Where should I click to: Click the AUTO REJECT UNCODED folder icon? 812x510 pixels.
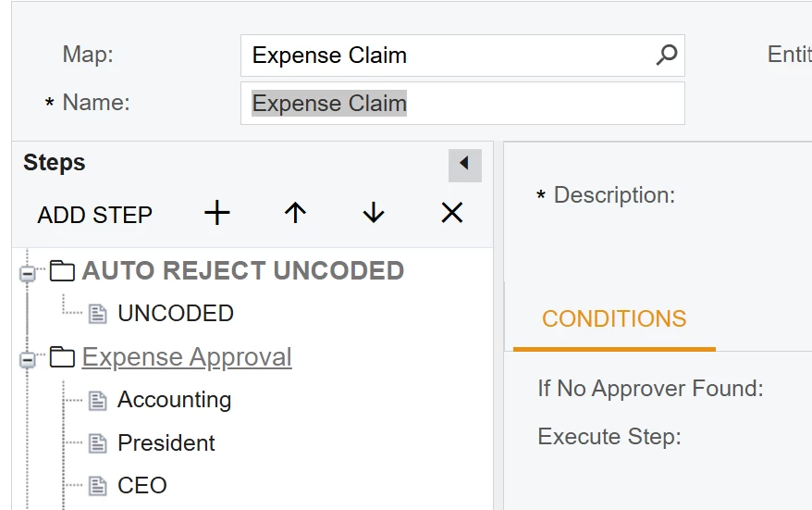[x=62, y=271]
